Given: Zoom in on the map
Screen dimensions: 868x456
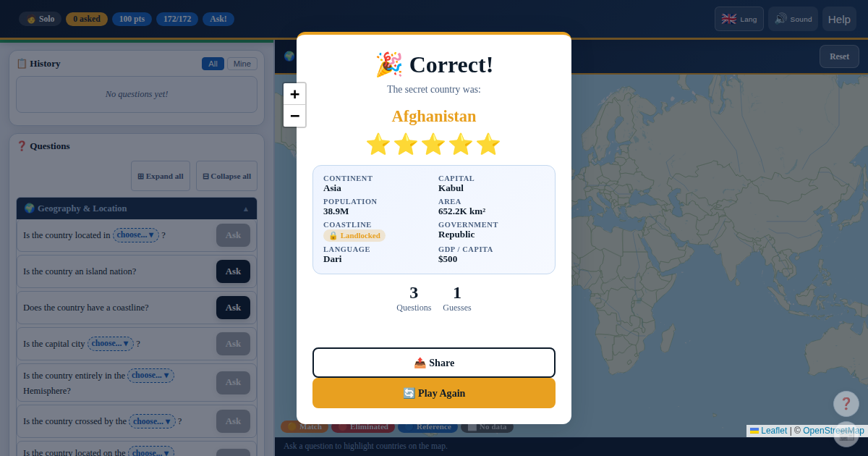Looking at the screenshot, I should (294, 94).
